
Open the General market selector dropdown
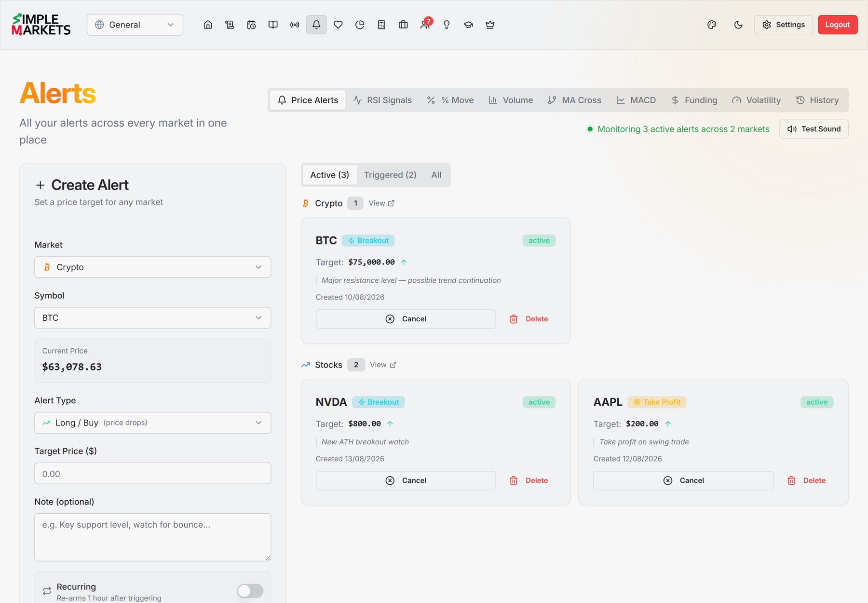pos(135,25)
